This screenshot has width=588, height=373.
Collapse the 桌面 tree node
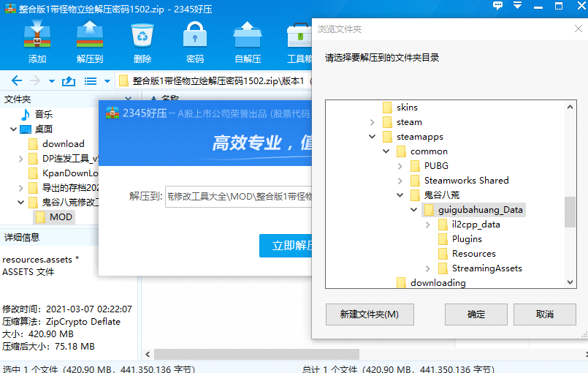[x=13, y=129]
